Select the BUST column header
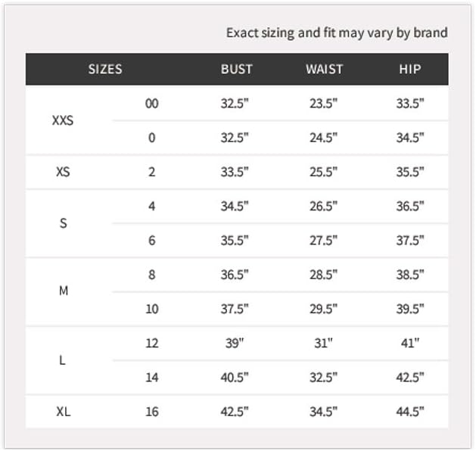Viewport: 476px width, 451px height. coord(236,69)
